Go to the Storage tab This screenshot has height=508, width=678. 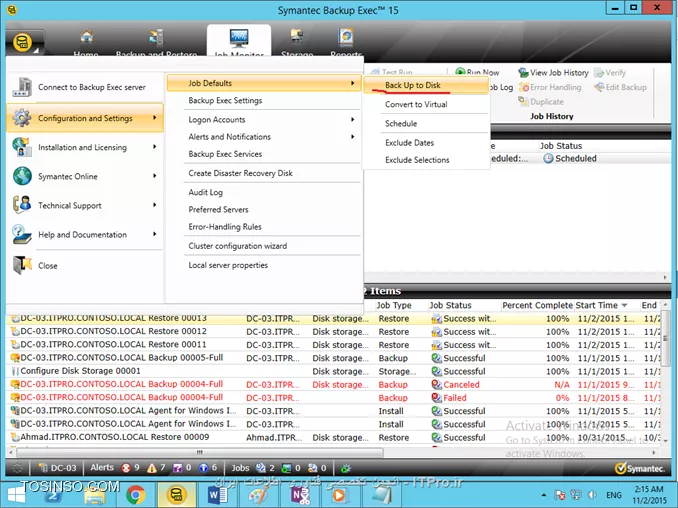click(297, 42)
